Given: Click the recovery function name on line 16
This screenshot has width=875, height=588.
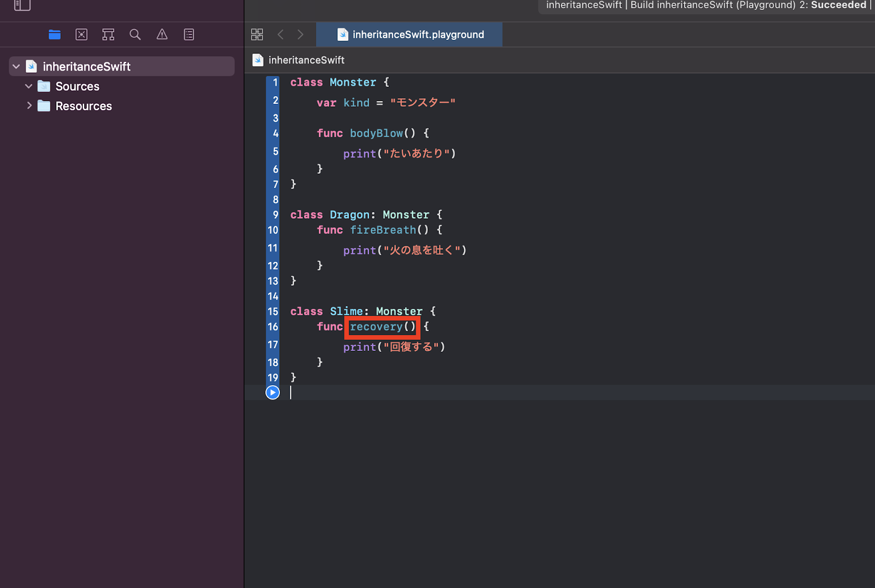Looking at the screenshot, I should tap(376, 327).
